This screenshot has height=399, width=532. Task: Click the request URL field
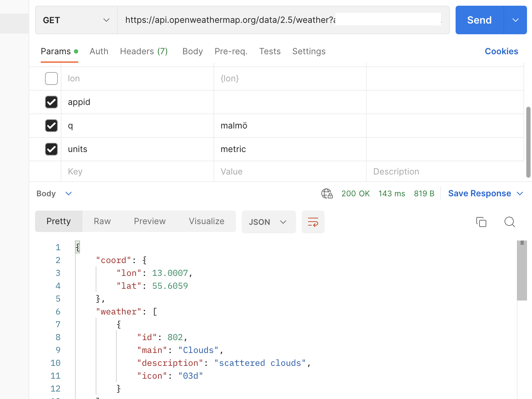[283, 20]
